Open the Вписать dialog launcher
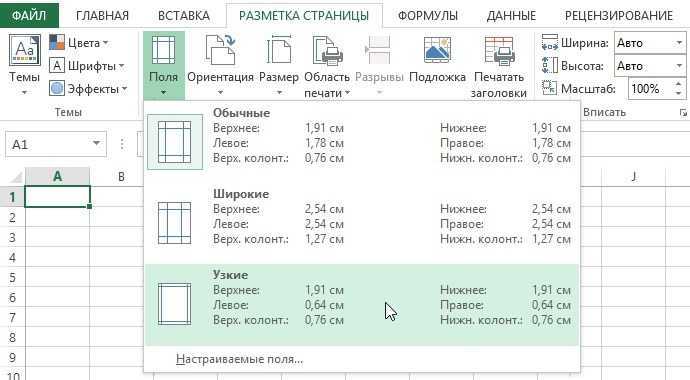Image resolution: width=690 pixels, height=380 pixels. click(x=683, y=113)
